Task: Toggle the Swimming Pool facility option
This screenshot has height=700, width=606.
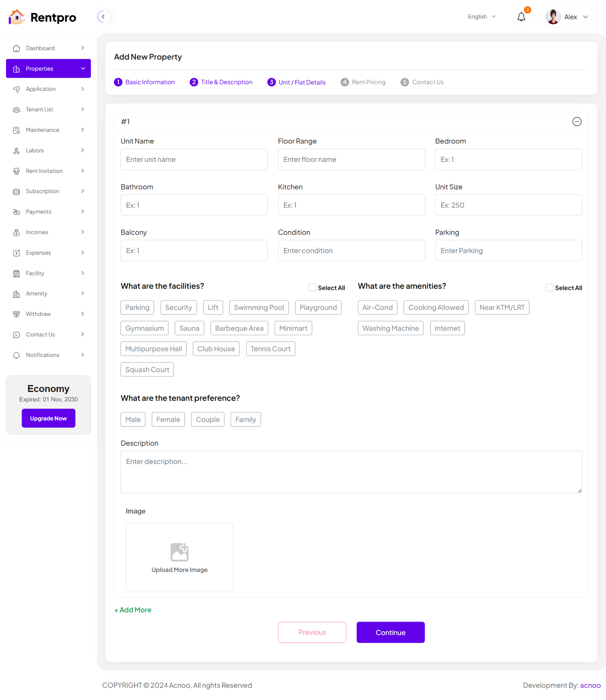Action: pos(259,308)
